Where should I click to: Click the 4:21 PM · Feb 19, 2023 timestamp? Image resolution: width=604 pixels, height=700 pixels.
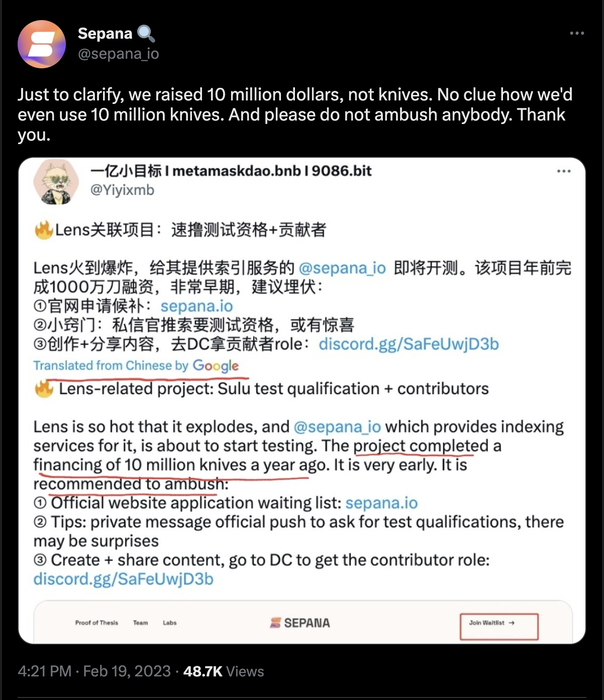point(94,671)
